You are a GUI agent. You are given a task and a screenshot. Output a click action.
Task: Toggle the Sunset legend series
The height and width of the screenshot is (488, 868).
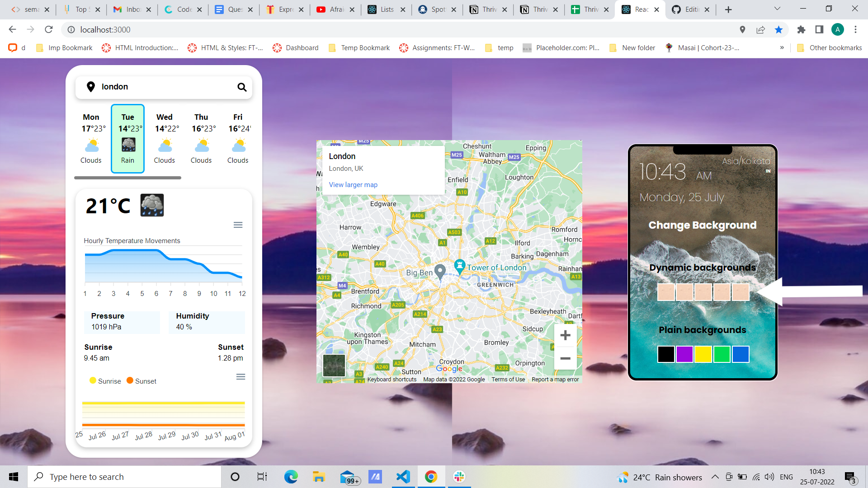142,381
